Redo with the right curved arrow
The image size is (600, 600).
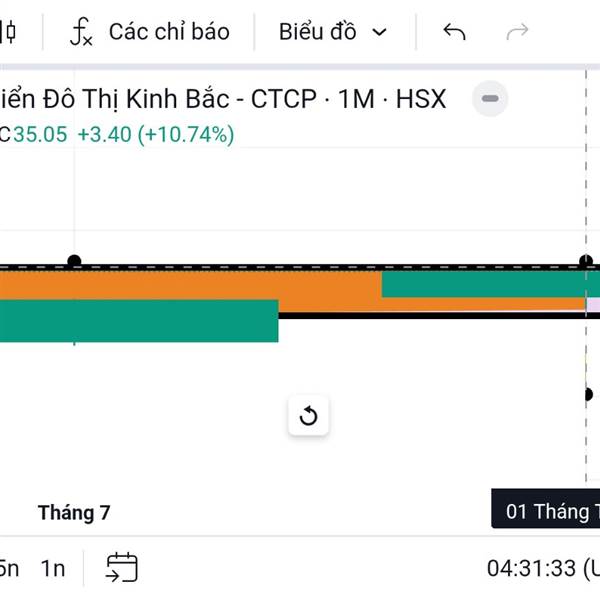(x=517, y=32)
